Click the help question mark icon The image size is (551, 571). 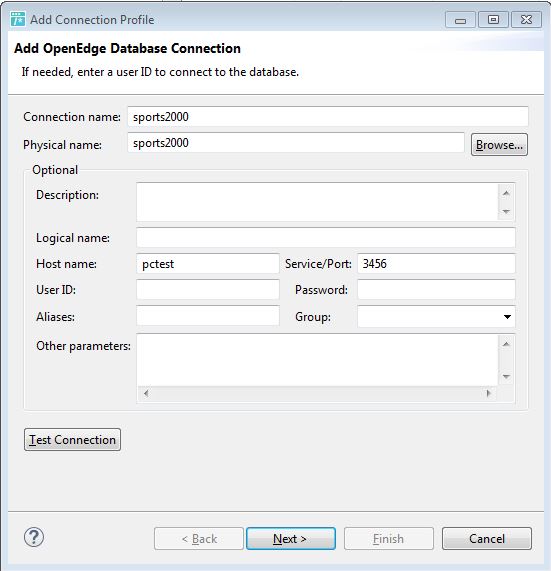pos(34,537)
